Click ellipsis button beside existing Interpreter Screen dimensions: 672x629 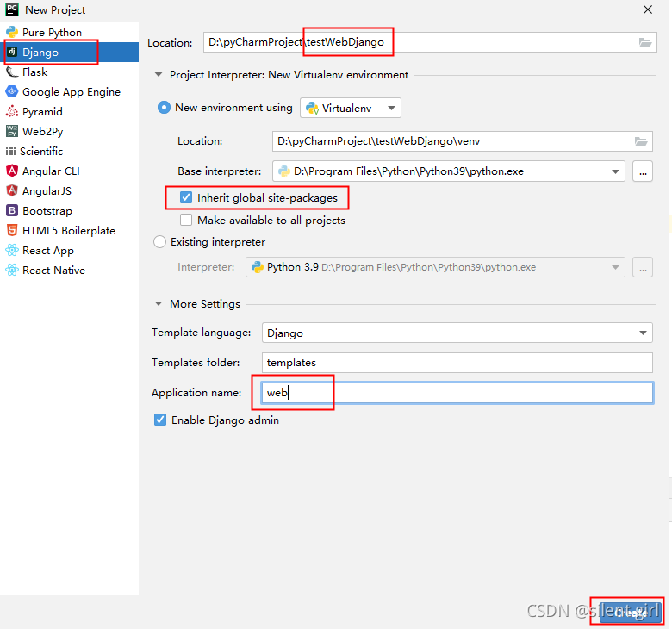(x=643, y=267)
